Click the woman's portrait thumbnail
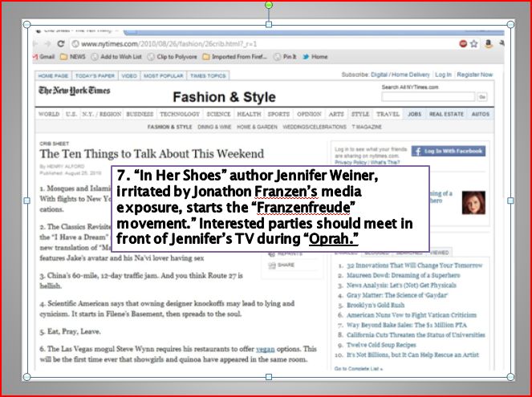 click(473, 203)
